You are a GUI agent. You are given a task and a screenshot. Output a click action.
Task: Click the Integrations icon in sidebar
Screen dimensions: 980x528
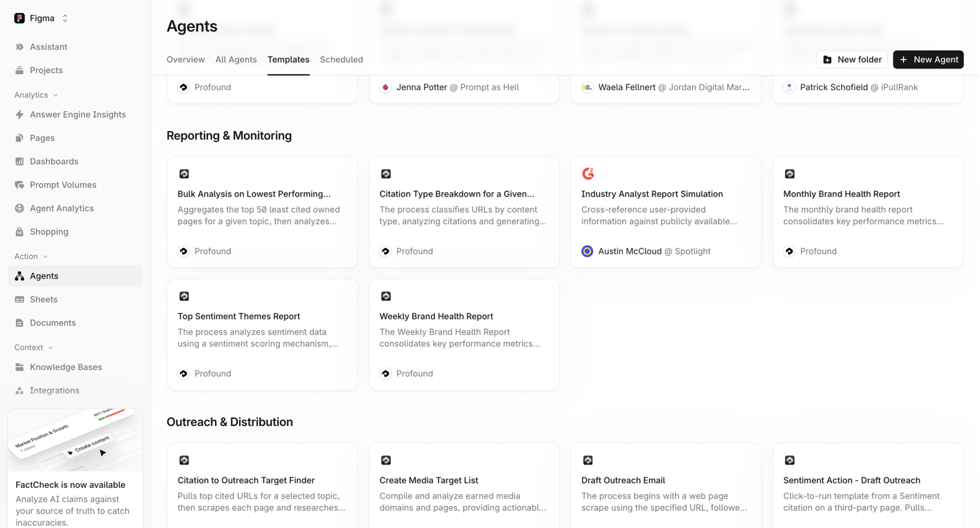point(19,390)
